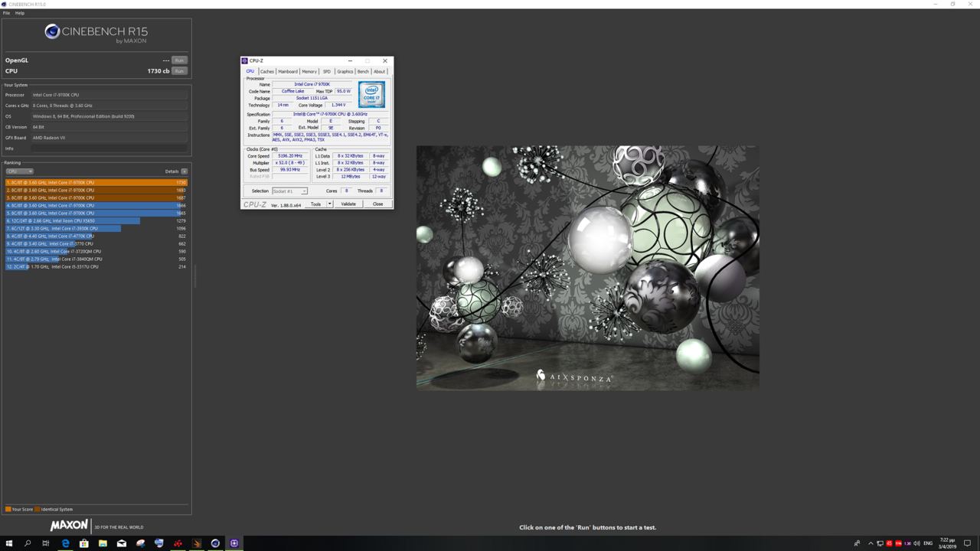Image resolution: width=980 pixels, height=551 pixels.
Task: Switch to Cinebench via its taskbar icon
Action: (x=215, y=543)
